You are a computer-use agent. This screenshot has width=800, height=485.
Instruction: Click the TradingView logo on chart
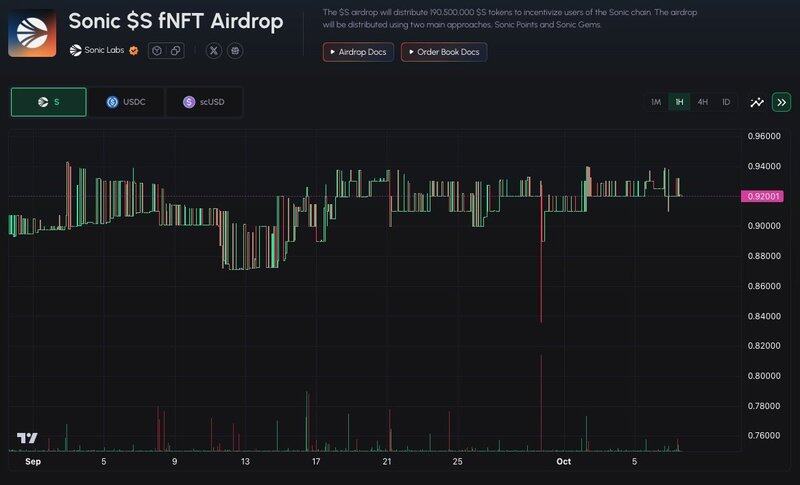[x=27, y=438]
